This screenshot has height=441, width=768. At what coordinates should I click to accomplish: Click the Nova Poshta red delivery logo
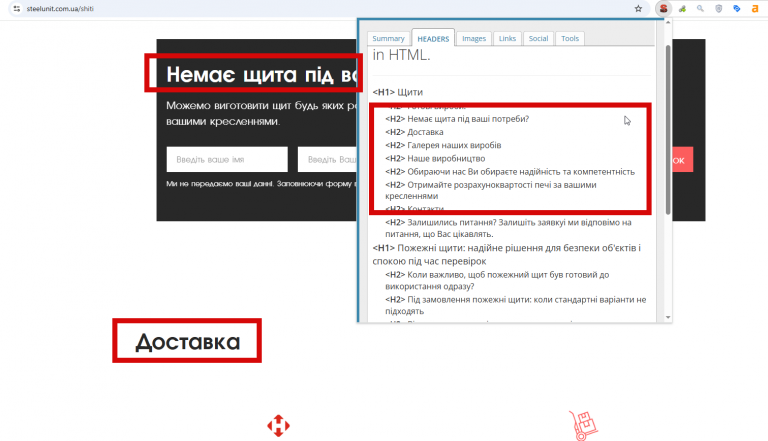(278, 425)
